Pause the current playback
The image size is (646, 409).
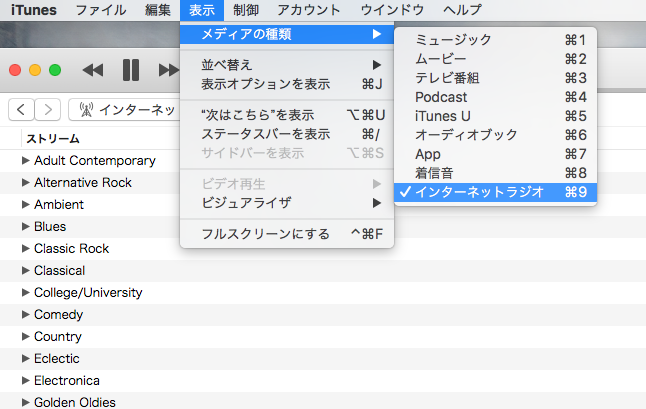click(x=131, y=70)
